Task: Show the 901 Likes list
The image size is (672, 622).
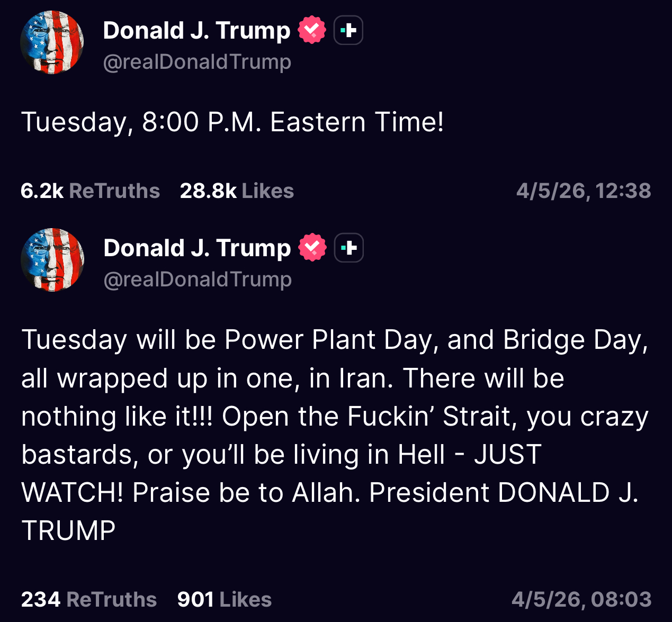Action: point(225,600)
